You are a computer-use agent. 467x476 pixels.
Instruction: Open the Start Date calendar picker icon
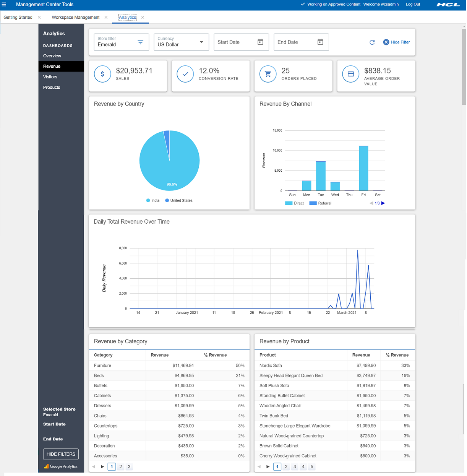[260, 42]
